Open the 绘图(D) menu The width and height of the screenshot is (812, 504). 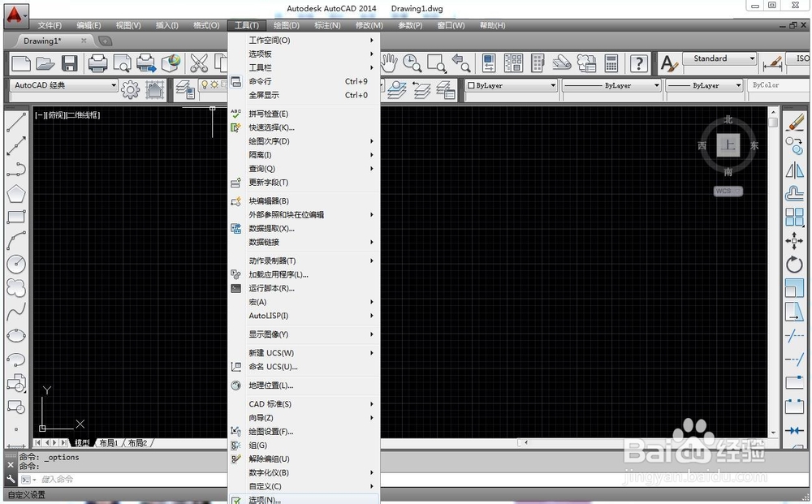click(x=287, y=25)
